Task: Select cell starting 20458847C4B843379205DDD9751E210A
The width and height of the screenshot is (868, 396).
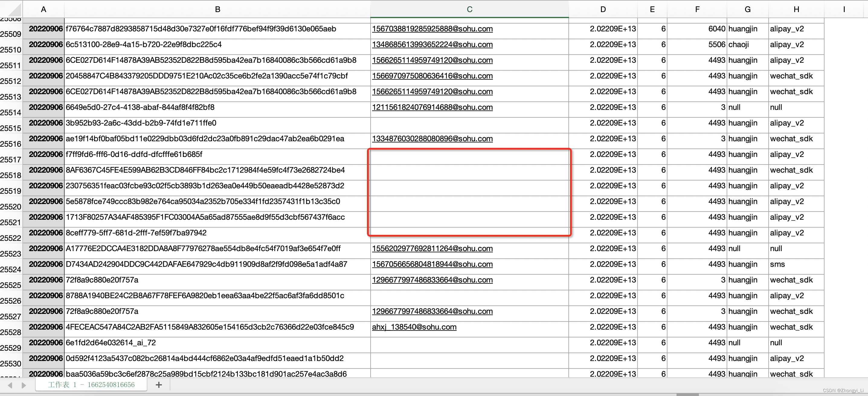Action: point(217,78)
